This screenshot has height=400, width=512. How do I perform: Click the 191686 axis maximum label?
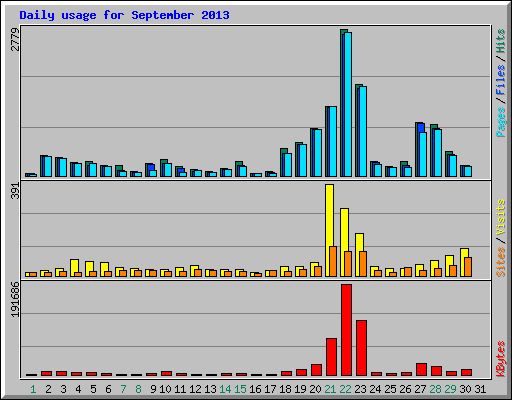(15, 300)
